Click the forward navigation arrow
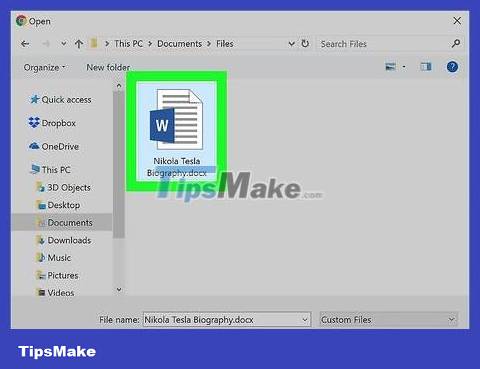Viewport: 480px width, 369px height. (x=46, y=44)
